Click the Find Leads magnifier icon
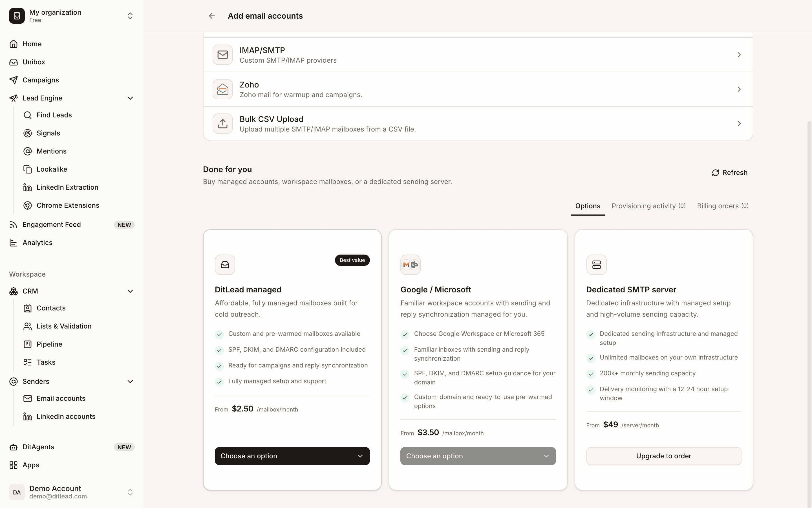Viewport: 812px width, 508px height. pyautogui.click(x=28, y=115)
